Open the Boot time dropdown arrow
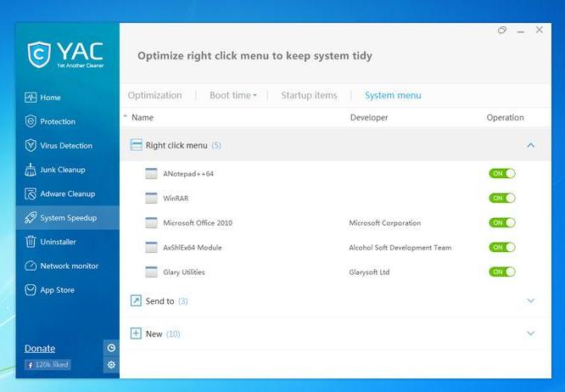The image size is (565, 392). pyautogui.click(x=255, y=96)
